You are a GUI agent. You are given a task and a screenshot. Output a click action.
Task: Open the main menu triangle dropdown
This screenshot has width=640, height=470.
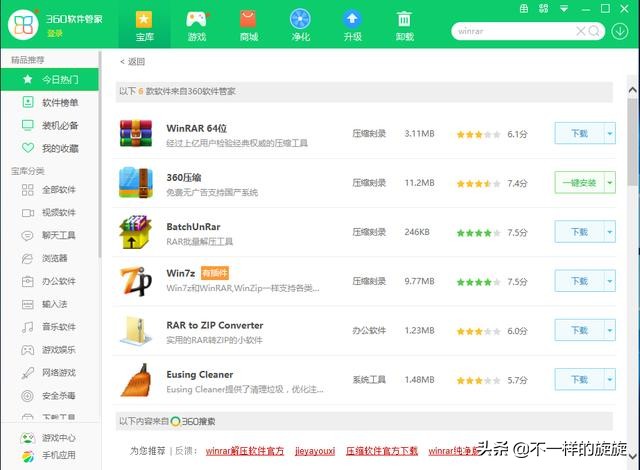coord(564,9)
